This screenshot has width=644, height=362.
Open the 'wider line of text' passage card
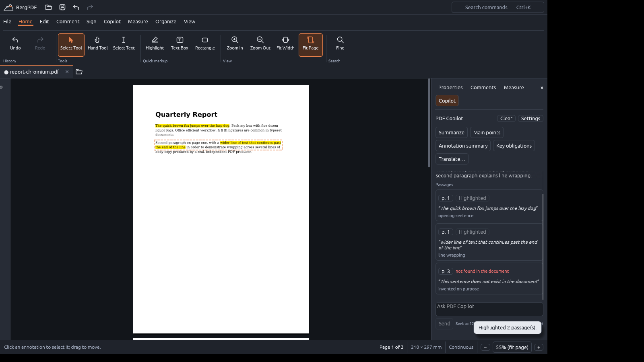pos(489,242)
